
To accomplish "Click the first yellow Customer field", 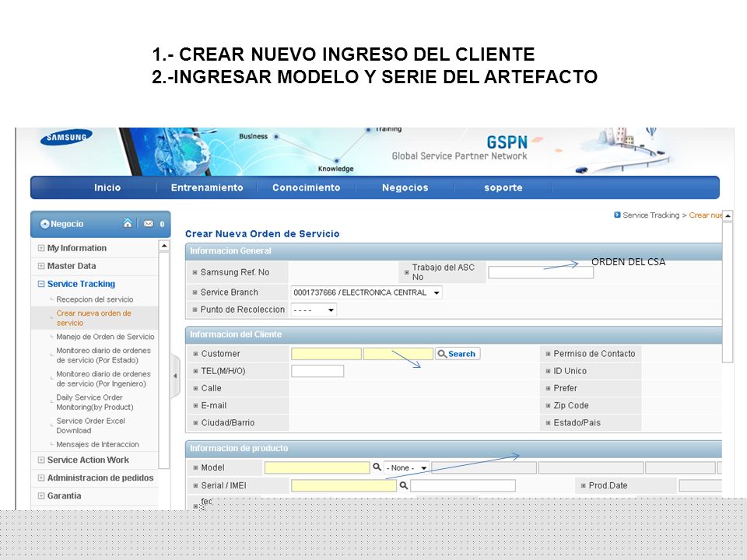I will coord(326,354).
